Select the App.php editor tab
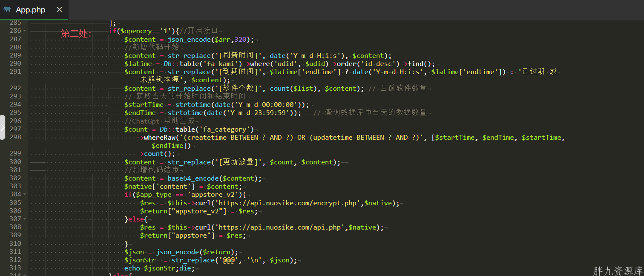 (34, 9)
